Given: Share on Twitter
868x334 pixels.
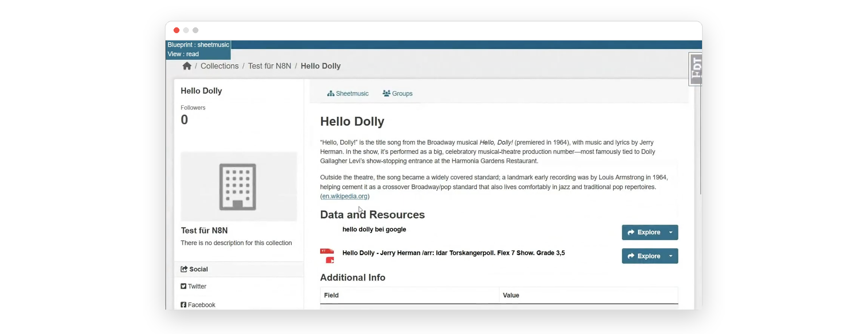Looking at the screenshot, I should point(194,287).
